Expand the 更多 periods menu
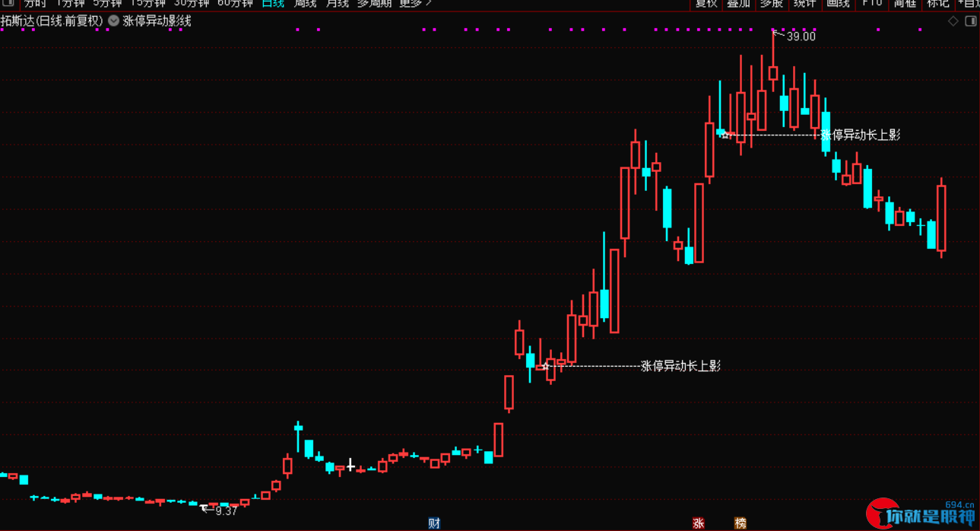Screen dimensions: 980x531 pos(414,3)
